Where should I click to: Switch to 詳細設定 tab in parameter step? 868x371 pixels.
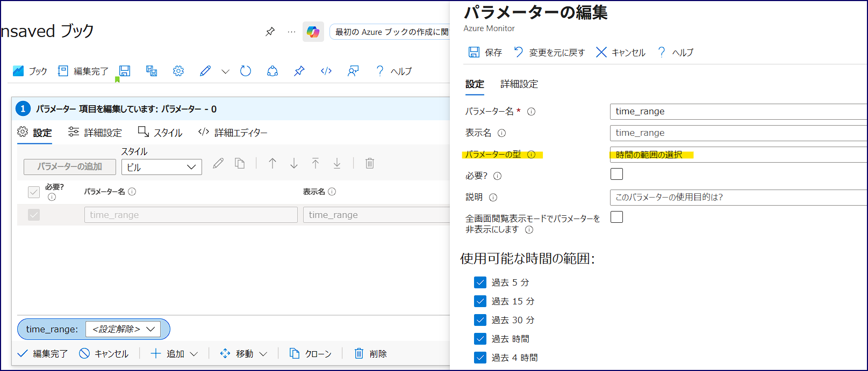(95, 133)
